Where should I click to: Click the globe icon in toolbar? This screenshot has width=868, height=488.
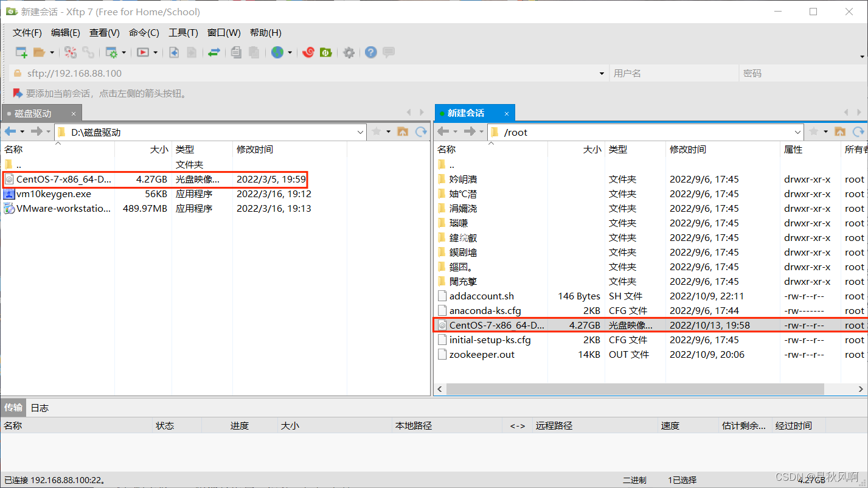coord(277,52)
